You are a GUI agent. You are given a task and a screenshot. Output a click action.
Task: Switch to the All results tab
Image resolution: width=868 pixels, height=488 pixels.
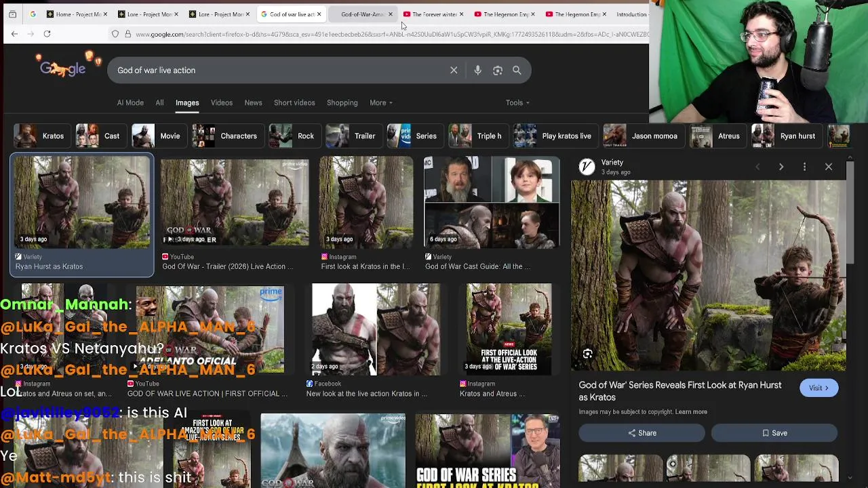click(x=159, y=103)
